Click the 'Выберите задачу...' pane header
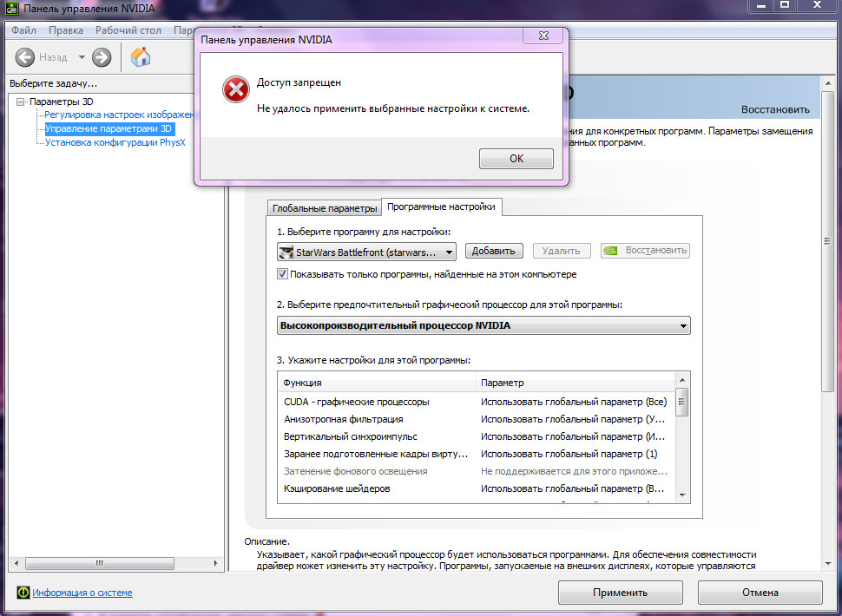This screenshot has width=842, height=616. tap(53, 83)
